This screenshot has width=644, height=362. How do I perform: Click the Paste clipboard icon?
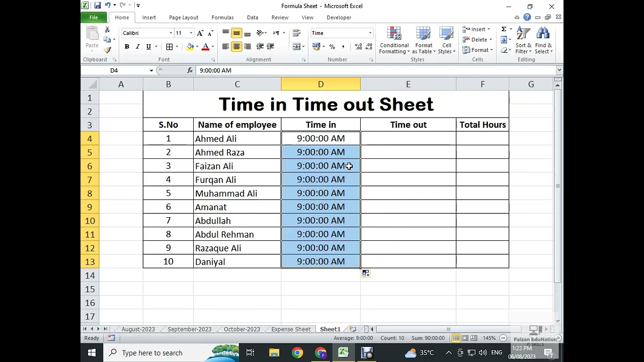[92, 34]
